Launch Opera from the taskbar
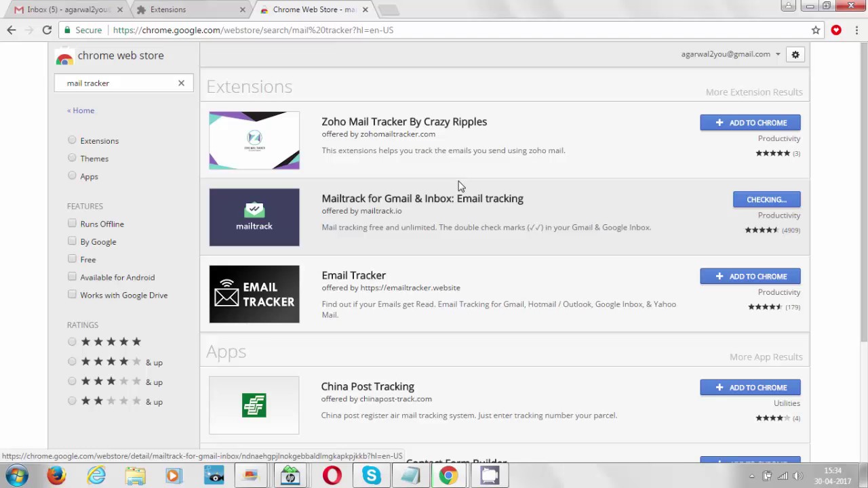The width and height of the screenshot is (868, 488). pyautogui.click(x=332, y=475)
